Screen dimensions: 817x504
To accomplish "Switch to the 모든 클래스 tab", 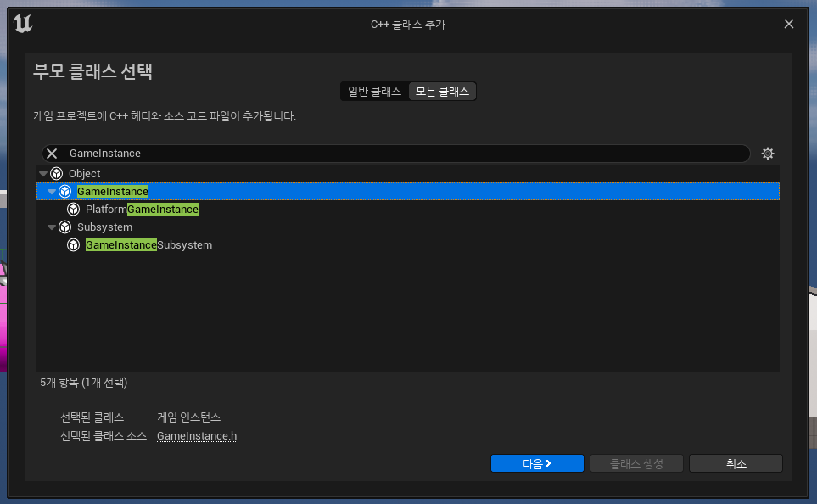I will 442,91.
